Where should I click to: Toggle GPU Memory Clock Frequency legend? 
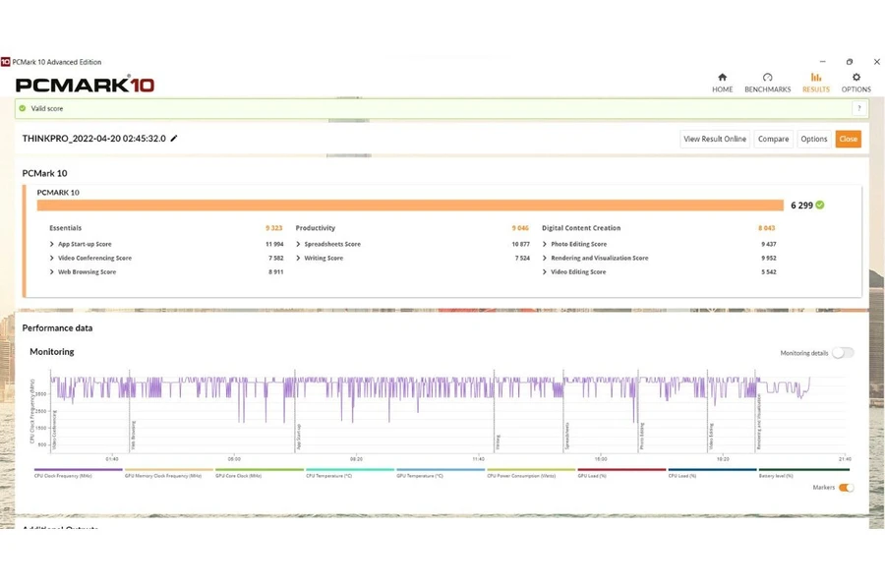click(x=169, y=473)
